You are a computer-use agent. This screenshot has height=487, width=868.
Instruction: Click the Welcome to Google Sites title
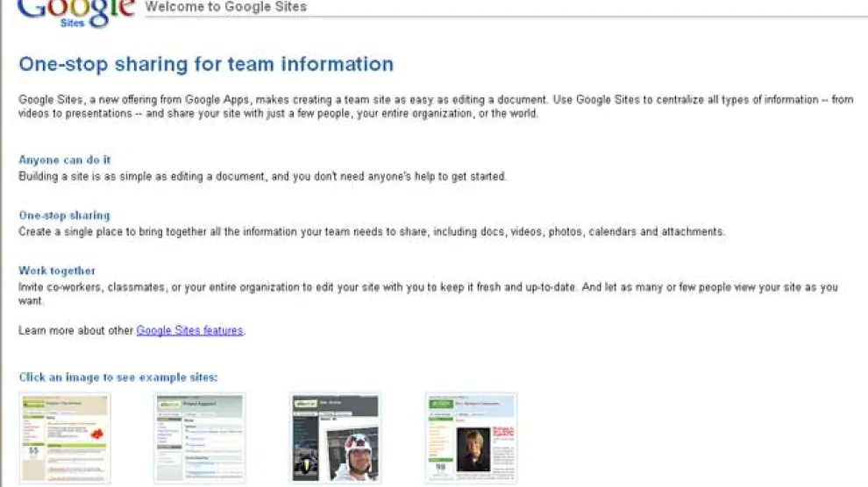point(226,7)
